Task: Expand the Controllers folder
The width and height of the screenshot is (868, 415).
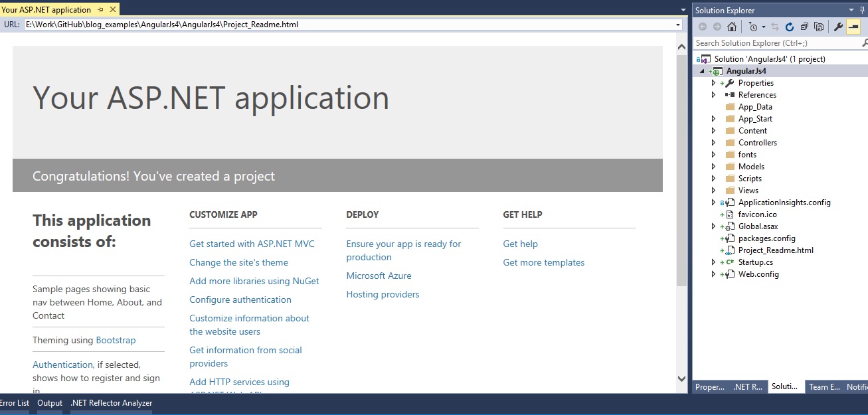Action: tap(713, 142)
